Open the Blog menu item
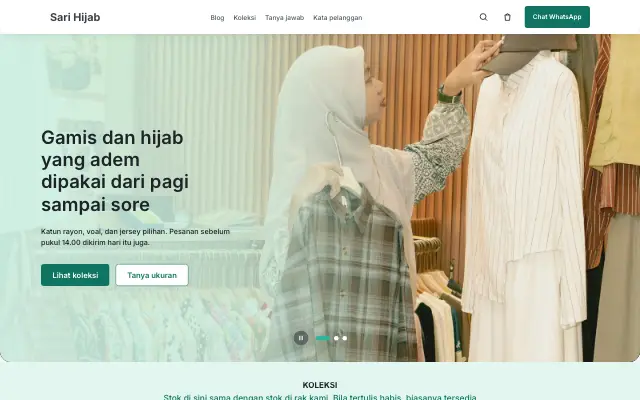The height and width of the screenshot is (400, 640). pyautogui.click(x=217, y=18)
